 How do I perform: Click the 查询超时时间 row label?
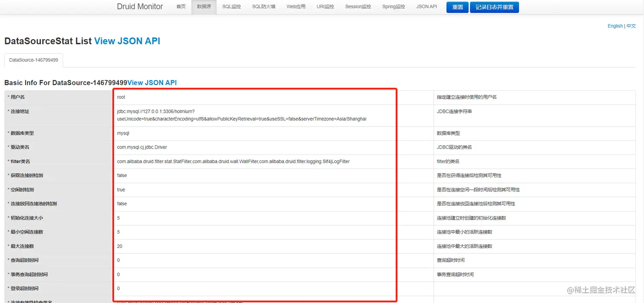tap(23, 260)
